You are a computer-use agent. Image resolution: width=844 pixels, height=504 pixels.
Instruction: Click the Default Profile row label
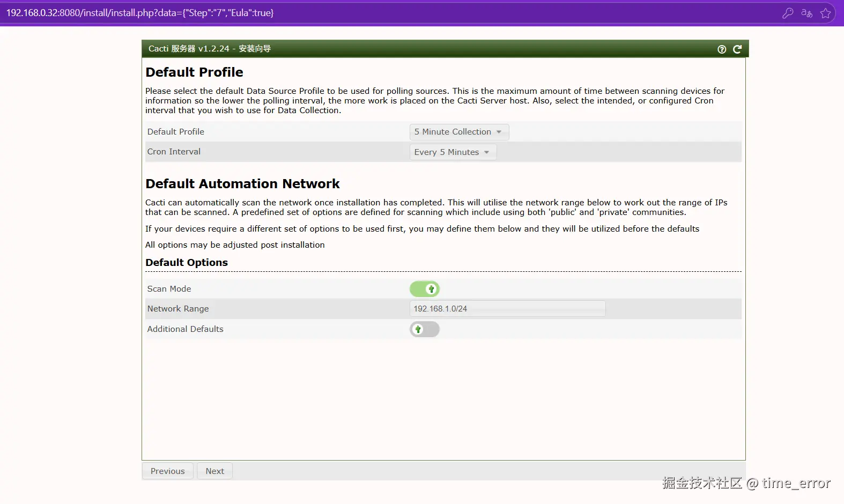[175, 132]
